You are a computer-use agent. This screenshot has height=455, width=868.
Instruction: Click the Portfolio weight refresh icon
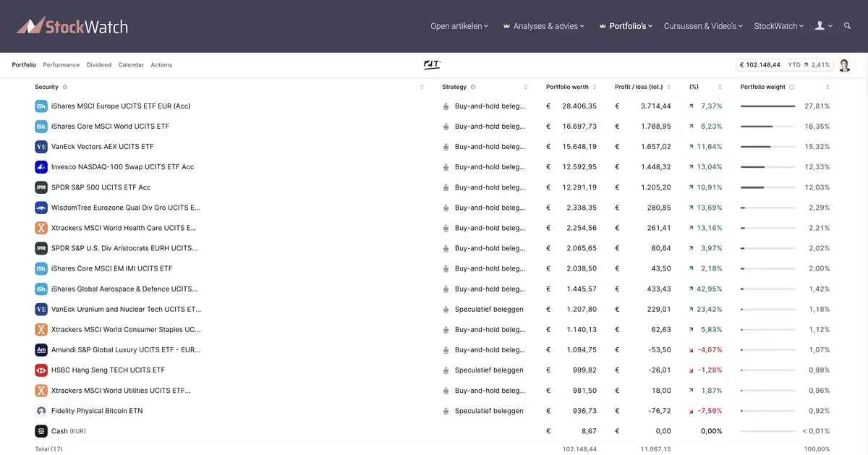pyautogui.click(x=791, y=87)
